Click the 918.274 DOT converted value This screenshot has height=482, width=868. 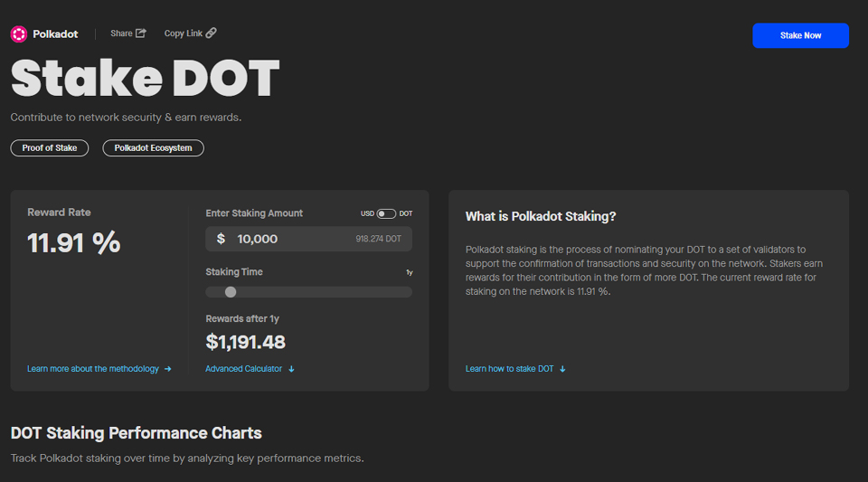point(379,239)
